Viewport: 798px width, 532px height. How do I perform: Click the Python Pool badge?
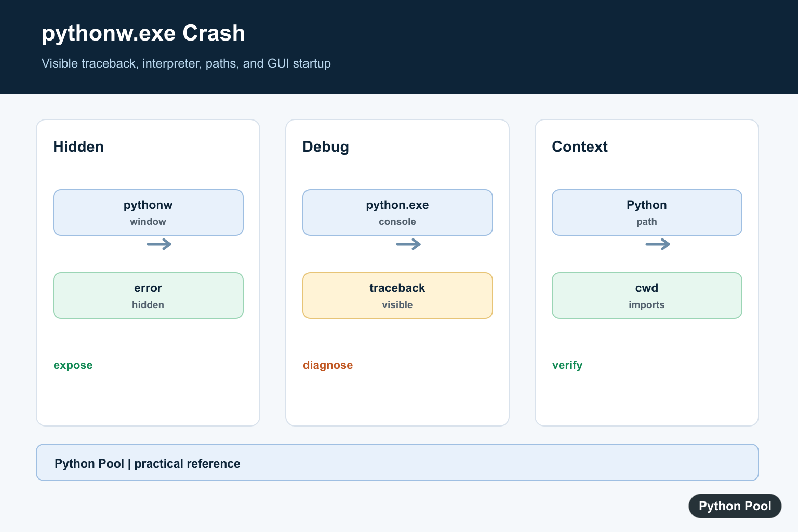click(x=735, y=506)
